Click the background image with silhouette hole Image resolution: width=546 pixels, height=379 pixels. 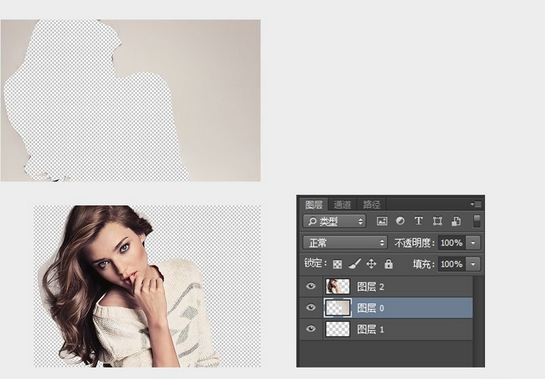click(131, 100)
